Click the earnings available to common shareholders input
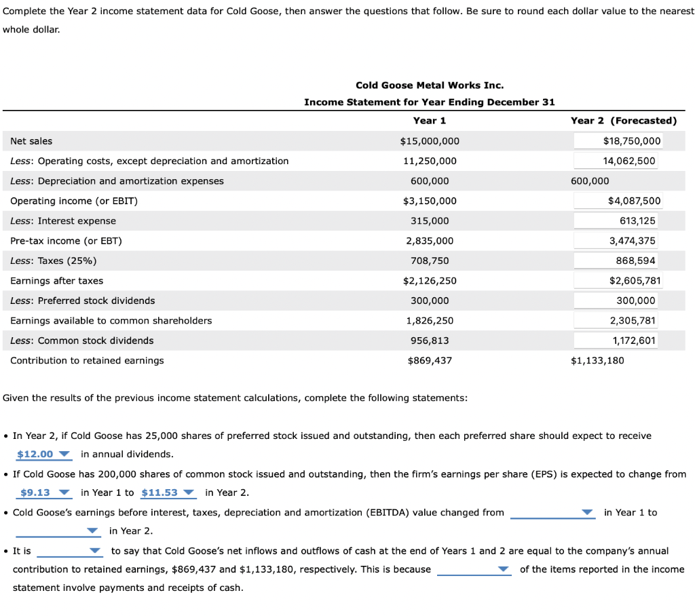Screen dimensions: 695x616 618,320
